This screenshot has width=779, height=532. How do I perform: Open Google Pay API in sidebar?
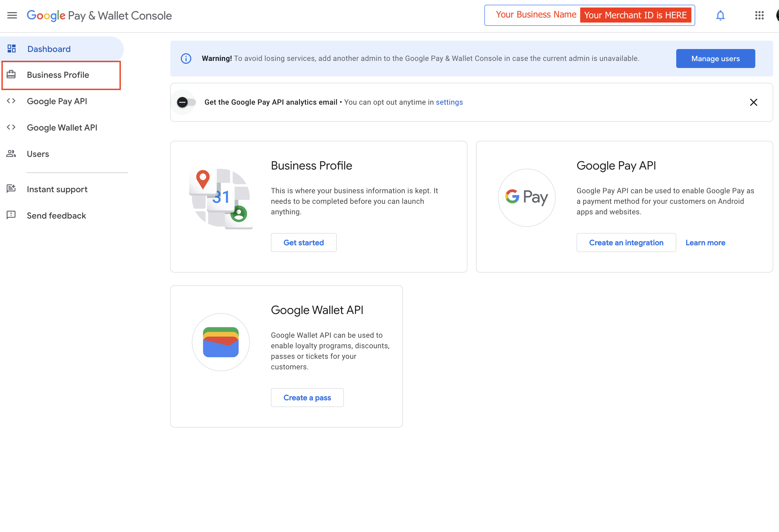pos(57,101)
